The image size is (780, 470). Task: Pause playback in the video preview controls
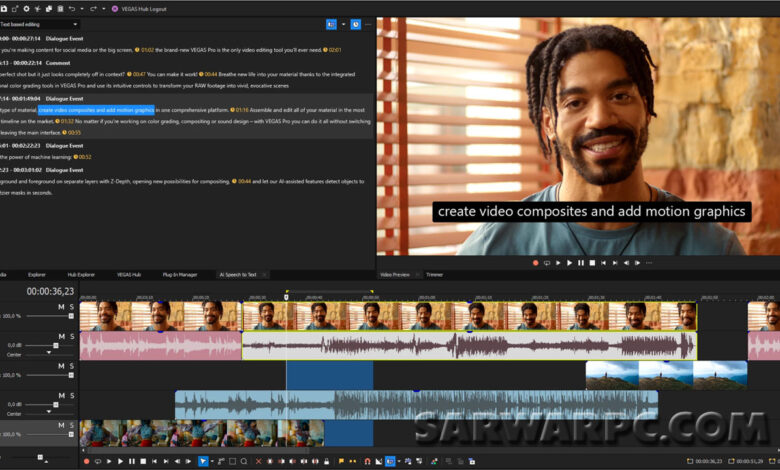coord(581,263)
